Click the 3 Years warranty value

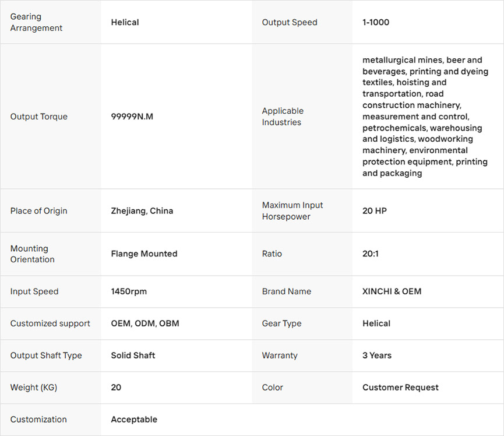376,356
